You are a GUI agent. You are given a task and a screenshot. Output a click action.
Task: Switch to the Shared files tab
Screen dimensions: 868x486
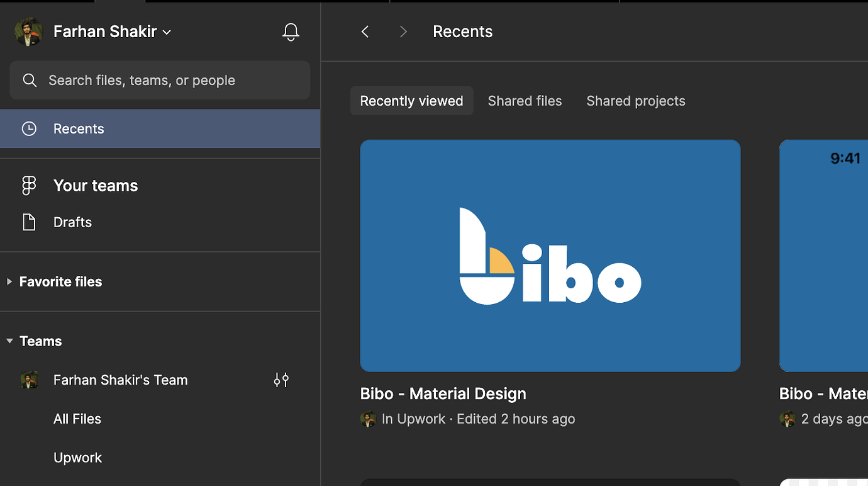[525, 101]
